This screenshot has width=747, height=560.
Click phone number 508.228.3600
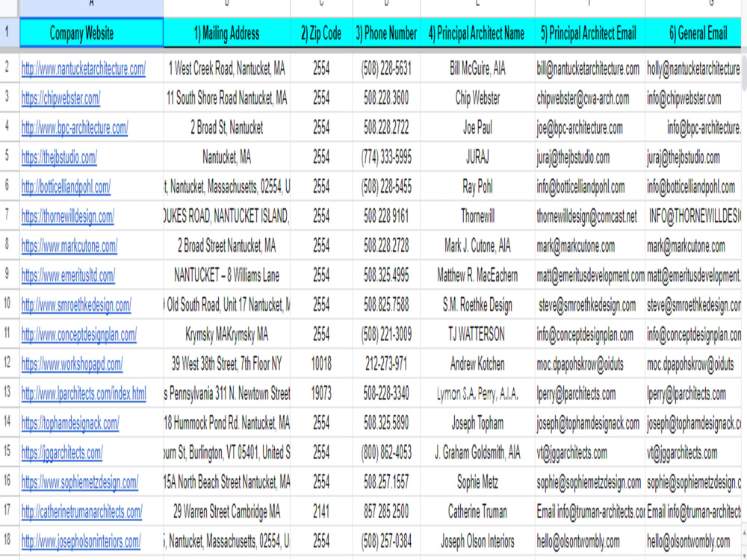386,99
